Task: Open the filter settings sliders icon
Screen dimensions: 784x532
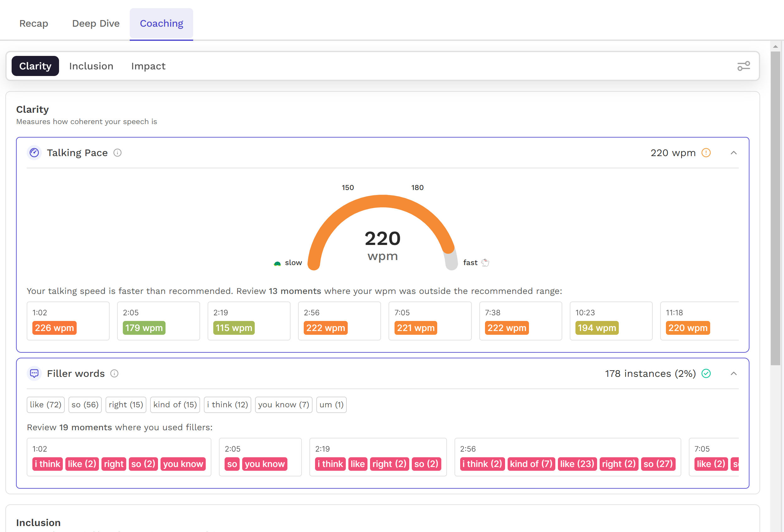Action: pyautogui.click(x=743, y=66)
